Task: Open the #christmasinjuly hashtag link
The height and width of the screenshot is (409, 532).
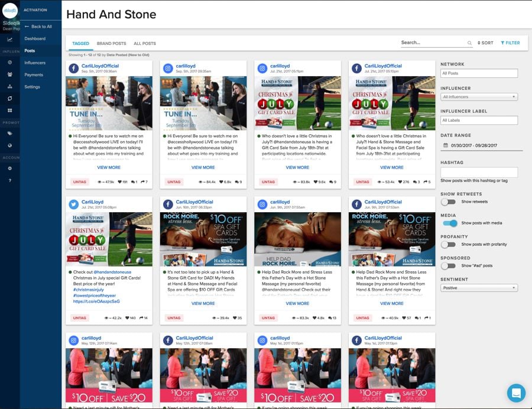Action: 89,290
